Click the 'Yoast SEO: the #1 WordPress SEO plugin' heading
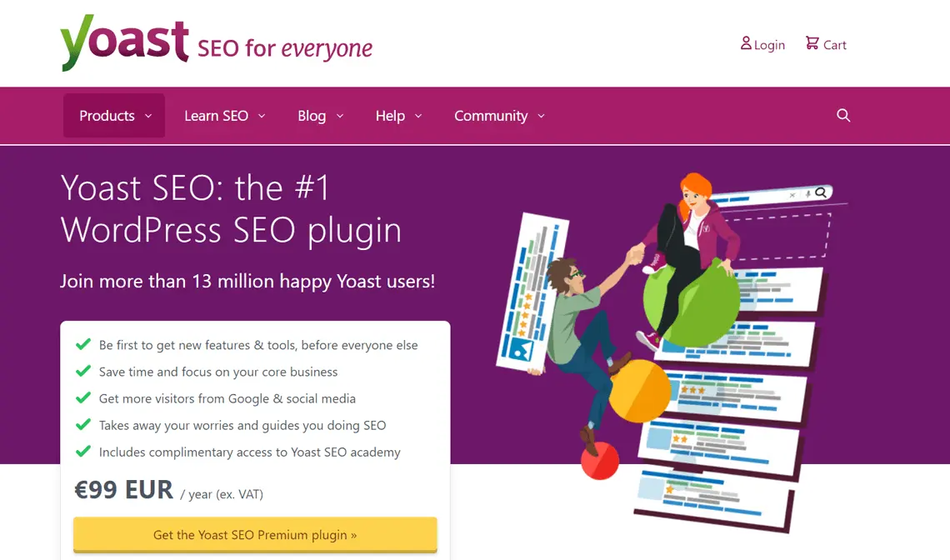Viewport: 950px width, 560px height. [231, 209]
